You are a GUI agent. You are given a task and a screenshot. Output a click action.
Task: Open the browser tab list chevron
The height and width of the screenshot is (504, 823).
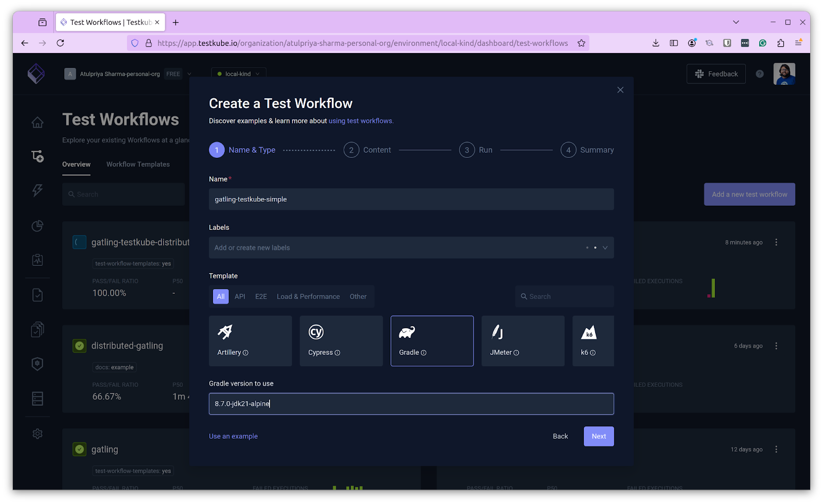click(x=736, y=22)
